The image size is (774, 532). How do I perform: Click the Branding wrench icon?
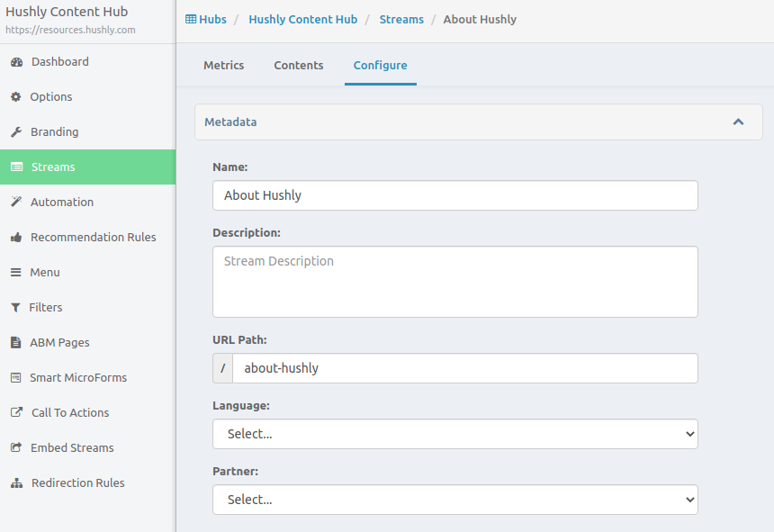[16, 131]
